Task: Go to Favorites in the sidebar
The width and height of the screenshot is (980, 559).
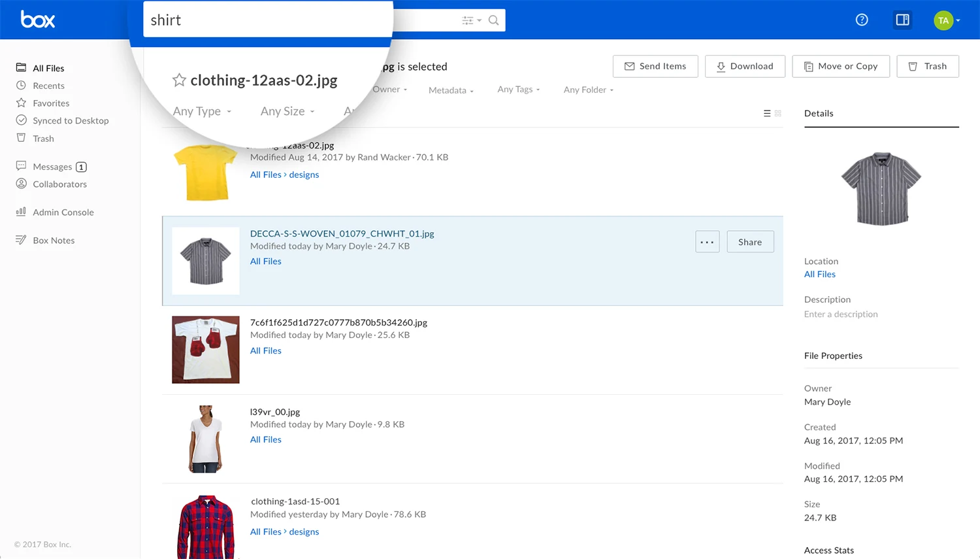Action: (x=51, y=103)
